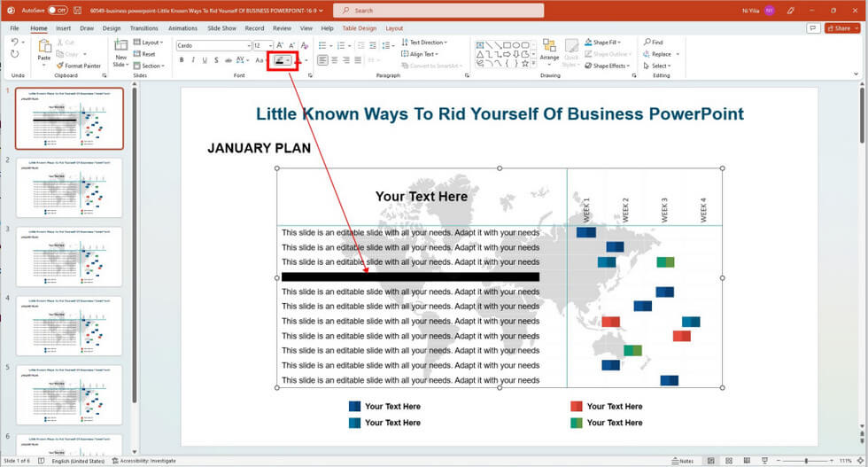Toggle Strikethrough formatting

pyautogui.click(x=228, y=60)
